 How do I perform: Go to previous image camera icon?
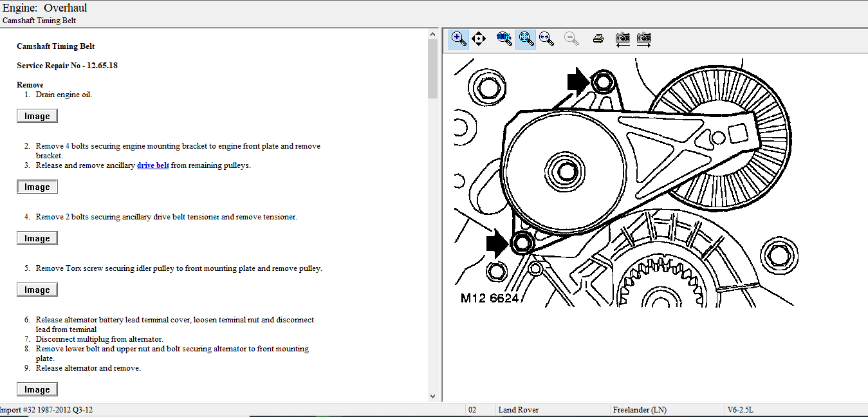(x=622, y=39)
